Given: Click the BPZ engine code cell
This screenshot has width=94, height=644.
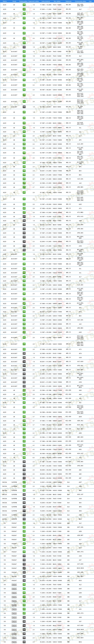Looking at the screenshot, I should coord(80,507).
